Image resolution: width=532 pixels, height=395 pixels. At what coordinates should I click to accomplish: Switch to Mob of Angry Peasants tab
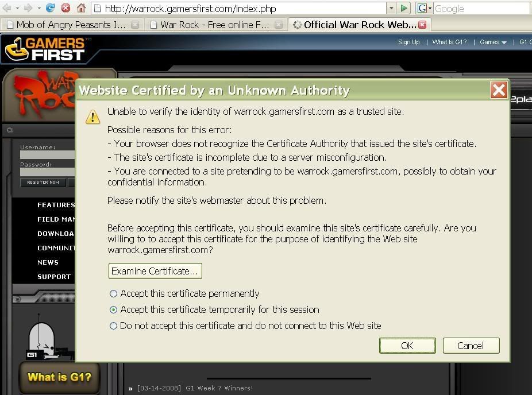point(66,25)
